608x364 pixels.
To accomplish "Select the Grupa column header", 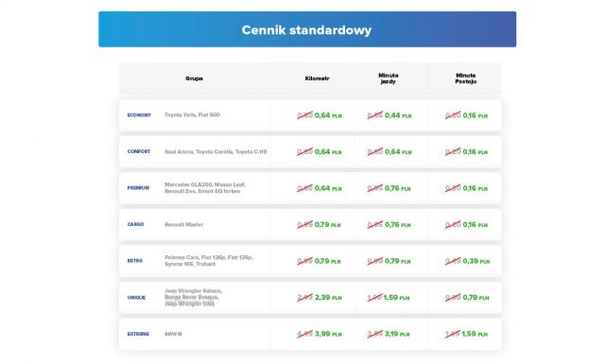I will pyautogui.click(x=194, y=78).
